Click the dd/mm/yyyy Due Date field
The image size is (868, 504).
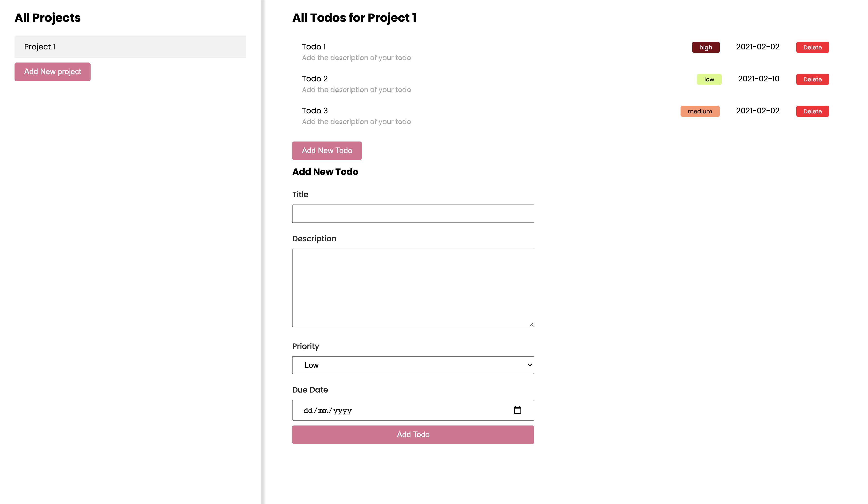pyautogui.click(x=413, y=410)
